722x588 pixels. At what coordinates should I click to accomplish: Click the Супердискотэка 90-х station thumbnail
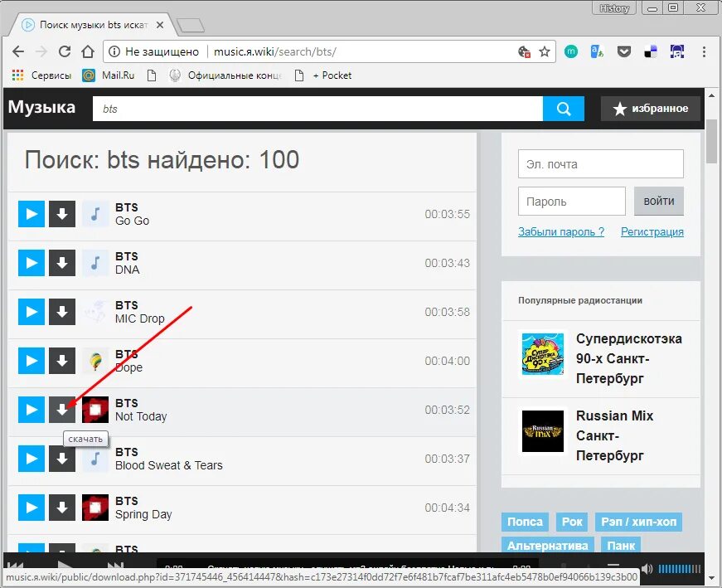click(x=542, y=354)
